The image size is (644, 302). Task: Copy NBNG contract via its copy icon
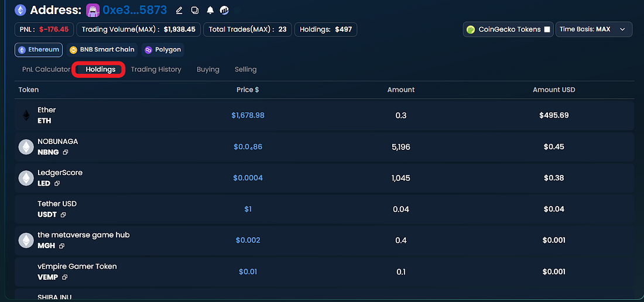[66, 152]
